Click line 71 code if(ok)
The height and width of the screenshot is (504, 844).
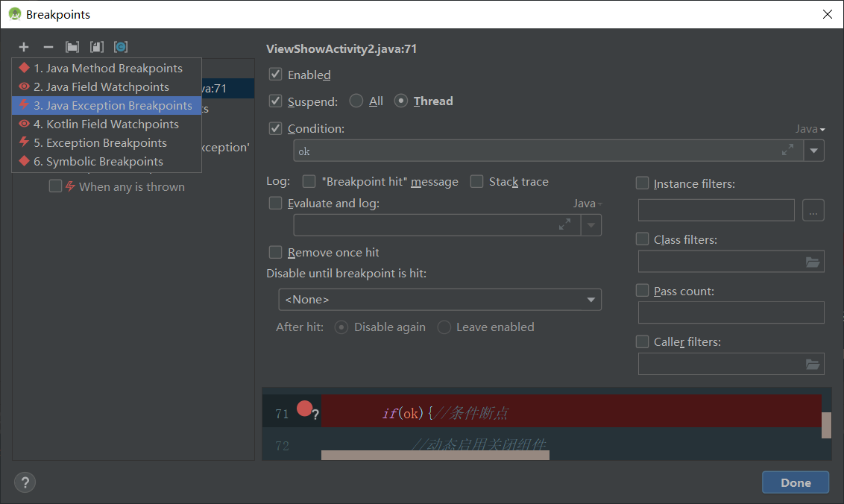pyautogui.click(x=407, y=413)
